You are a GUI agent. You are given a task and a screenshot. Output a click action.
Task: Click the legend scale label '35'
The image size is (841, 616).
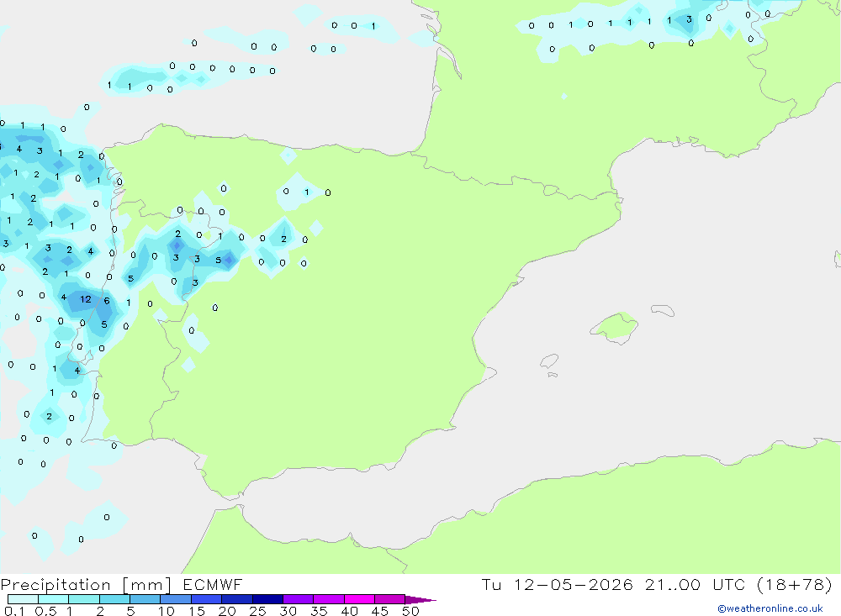[319, 611]
